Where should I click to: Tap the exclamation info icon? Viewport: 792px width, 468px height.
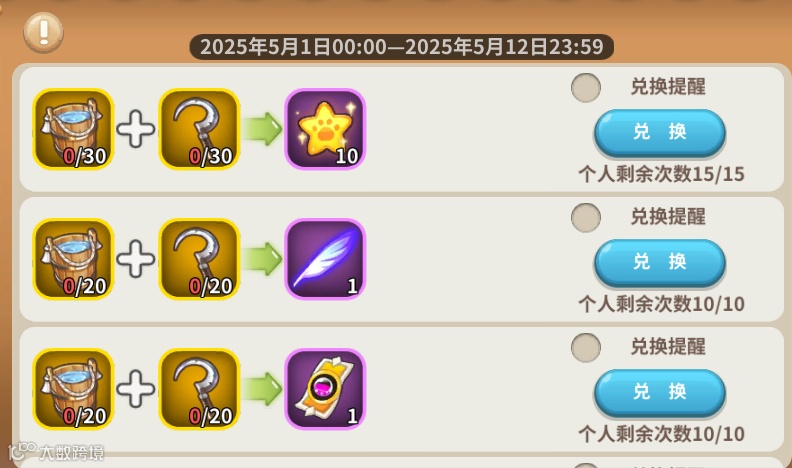pyautogui.click(x=43, y=32)
